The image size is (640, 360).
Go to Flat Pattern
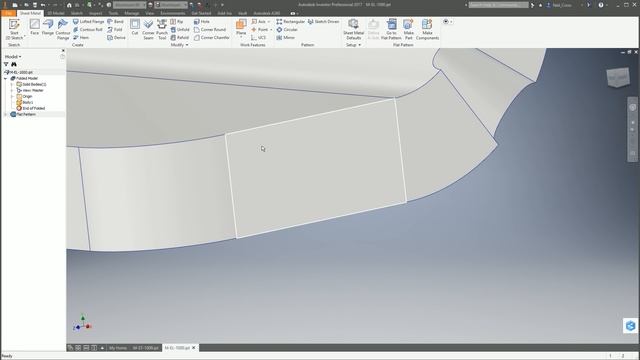coord(391,29)
